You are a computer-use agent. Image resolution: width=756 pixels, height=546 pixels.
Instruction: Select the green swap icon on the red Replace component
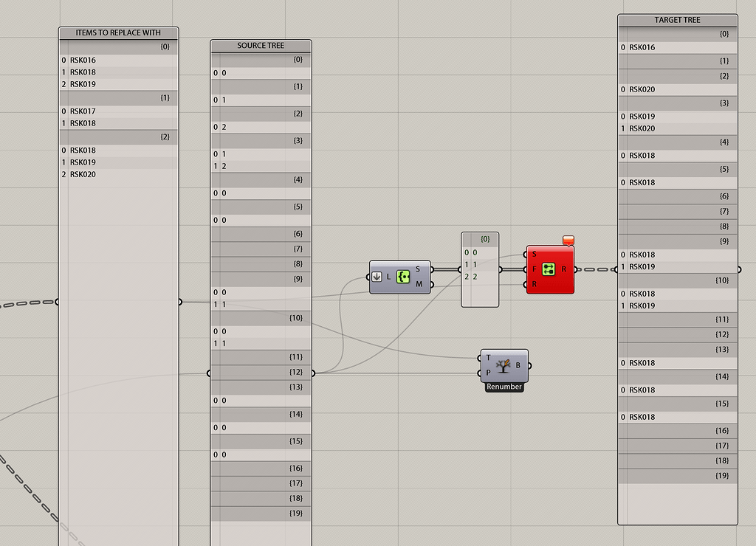coord(550,269)
